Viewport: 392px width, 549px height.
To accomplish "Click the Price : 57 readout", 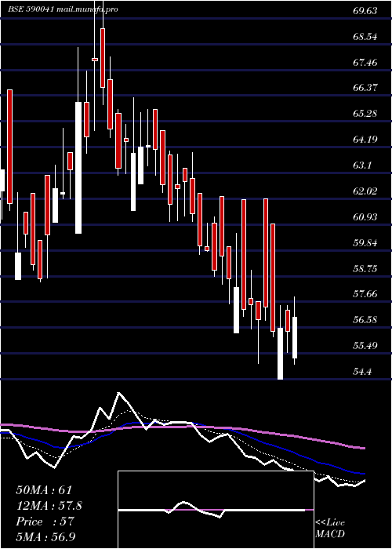I will point(45,522).
